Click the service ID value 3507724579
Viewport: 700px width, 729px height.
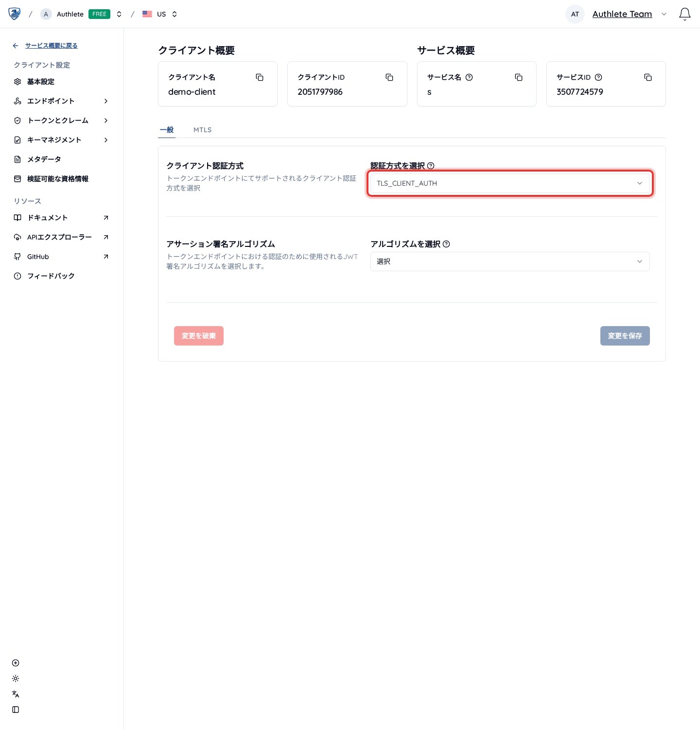click(x=579, y=92)
